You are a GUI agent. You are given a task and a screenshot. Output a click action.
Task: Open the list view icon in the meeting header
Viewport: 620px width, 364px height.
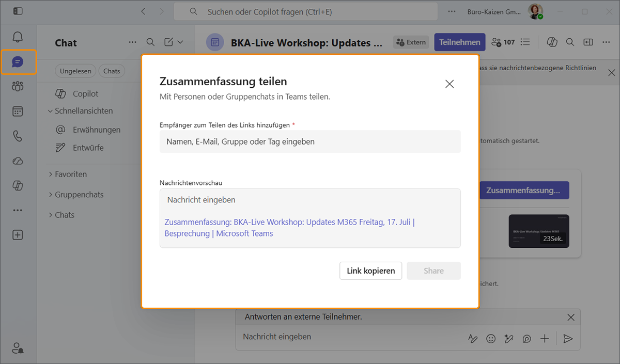(525, 42)
